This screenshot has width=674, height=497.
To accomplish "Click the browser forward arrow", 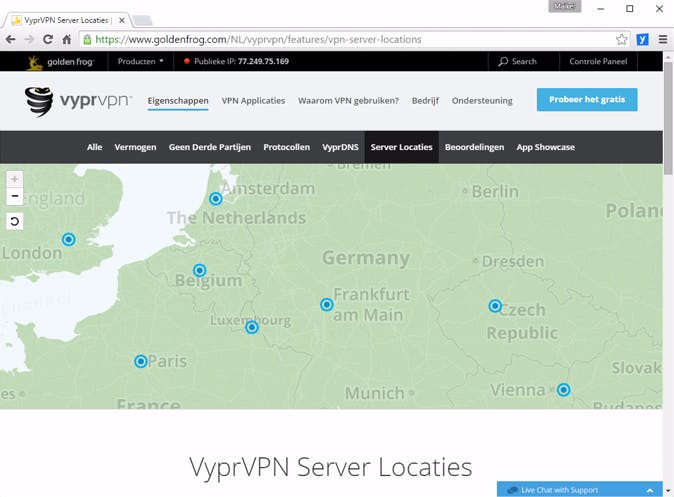I will point(29,40).
